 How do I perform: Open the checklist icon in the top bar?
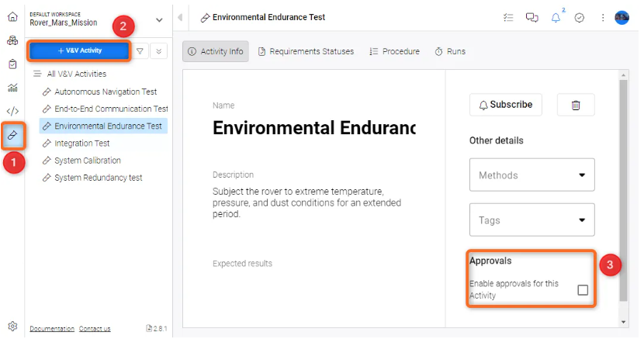coord(508,18)
